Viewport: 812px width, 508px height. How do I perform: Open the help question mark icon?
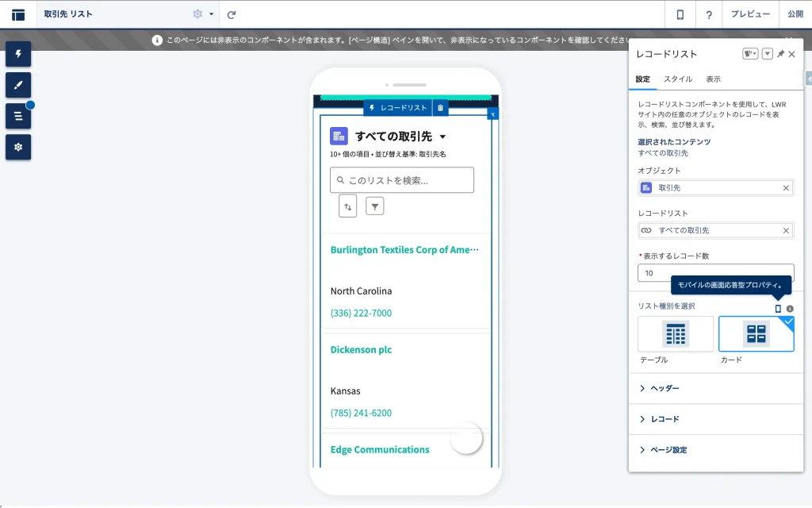(709, 14)
